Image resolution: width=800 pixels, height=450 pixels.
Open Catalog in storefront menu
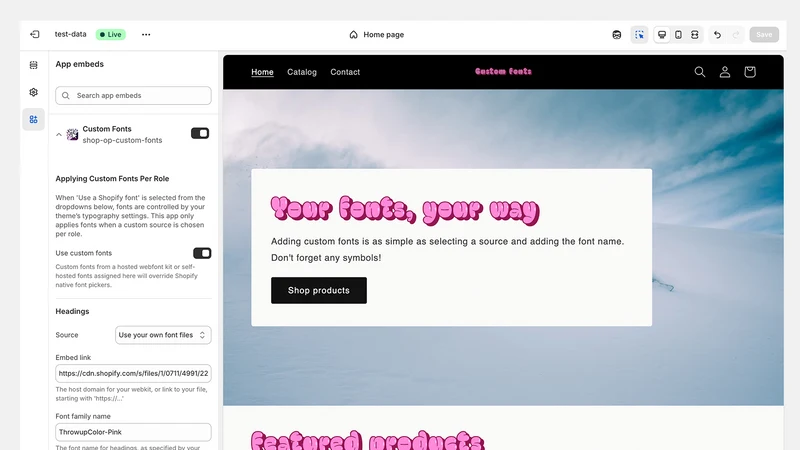click(x=302, y=72)
